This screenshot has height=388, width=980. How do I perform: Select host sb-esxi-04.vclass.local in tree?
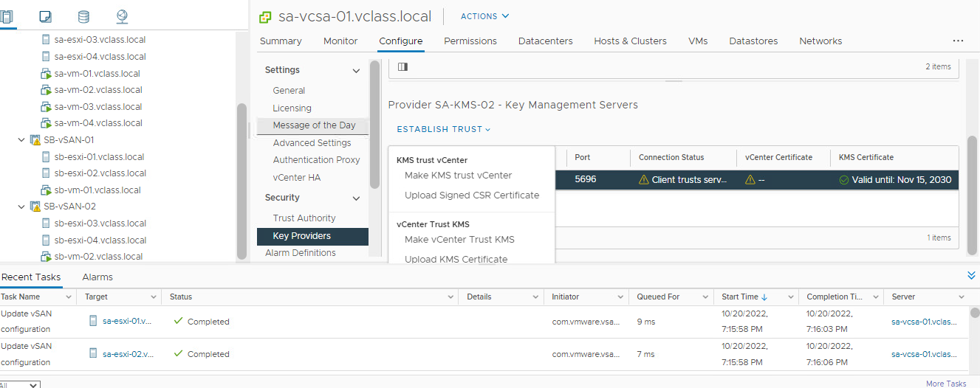[100, 240]
